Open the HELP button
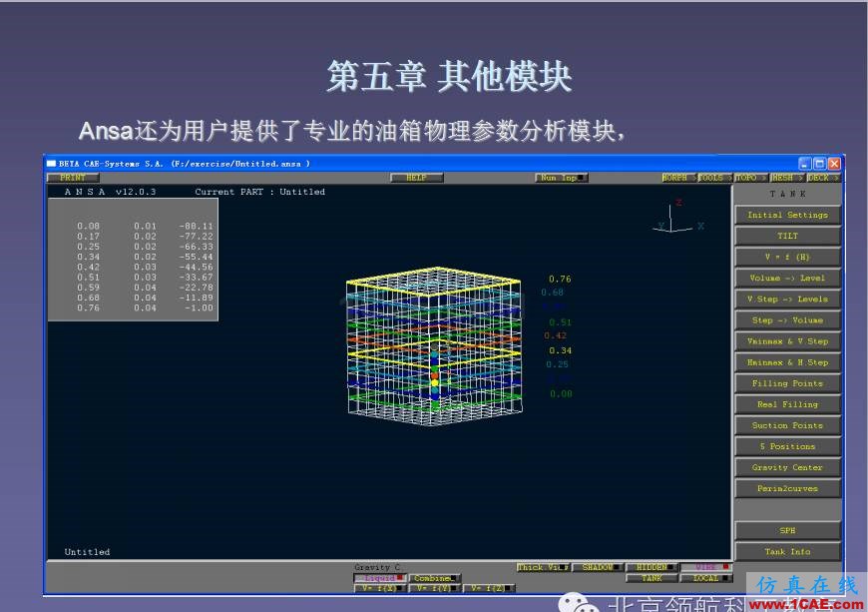The height and width of the screenshot is (612, 868). (416, 178)
